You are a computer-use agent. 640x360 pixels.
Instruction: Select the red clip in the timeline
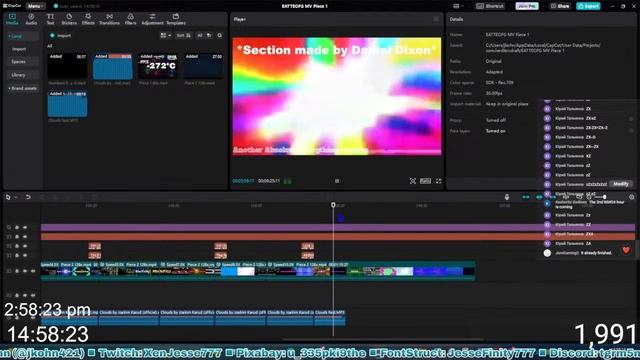[338, 237]
